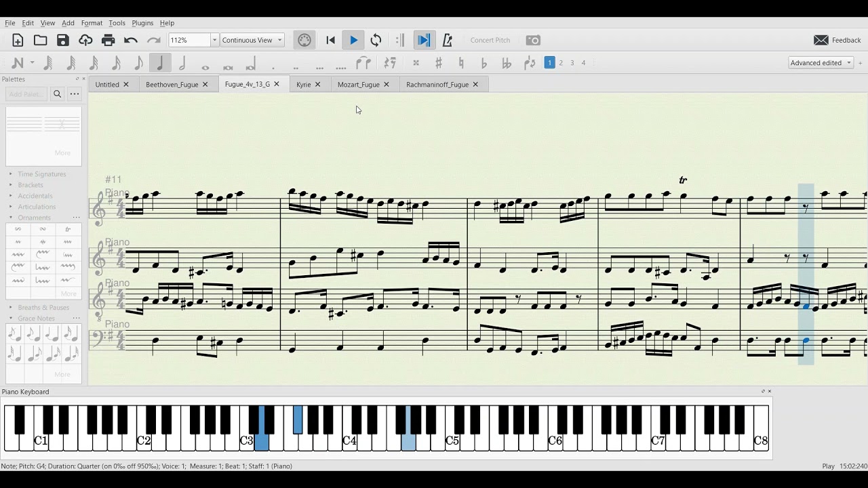Toggle note input mode N icon
The image size is (868, 488).
[18, 63]
